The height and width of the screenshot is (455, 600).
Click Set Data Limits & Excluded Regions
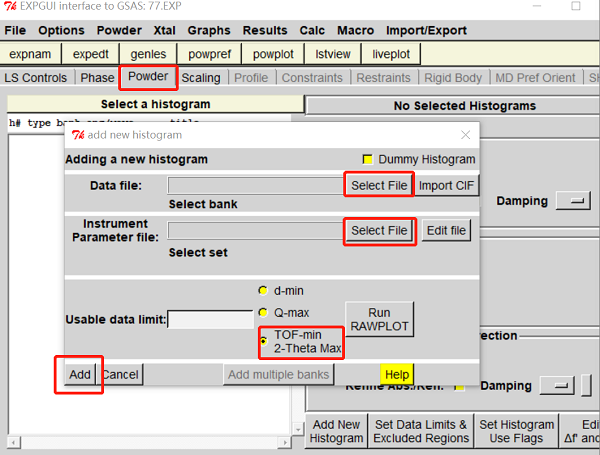pyautogui.click(x=420, y=431)
